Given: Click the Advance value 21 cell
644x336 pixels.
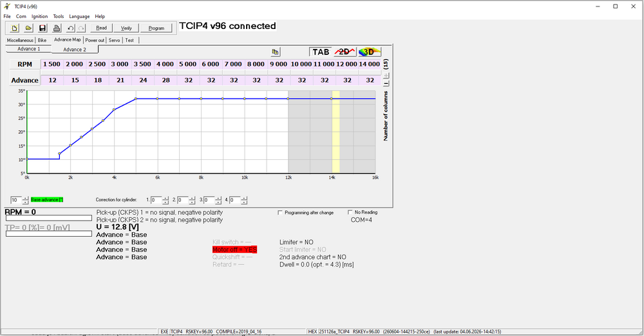Looking at the screenshot, I should pyautogui.click(x=120, y=80).
